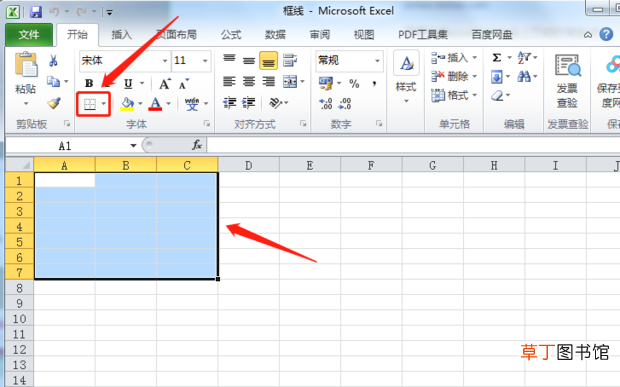The height and width of the screenshot is (387, 620).
Task: Click the increase decimal icon
Action: (x=326, y=104)
